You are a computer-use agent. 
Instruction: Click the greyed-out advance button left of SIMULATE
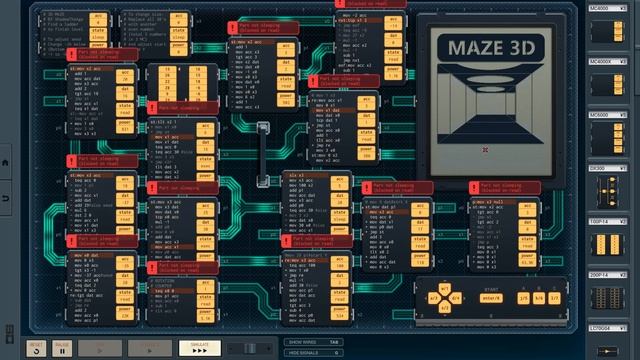(x=150, y=348)
